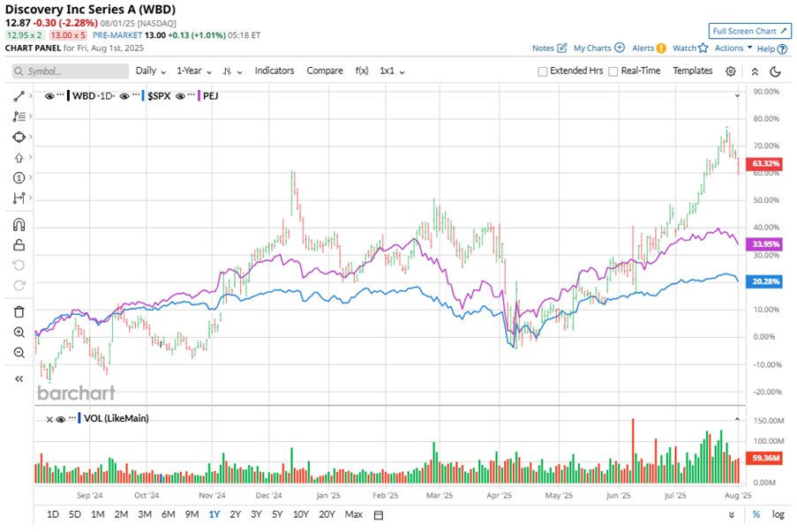This screenshot has width=797, height=532.
Task: Click the PEJ 33.95% value label
Action: coord(764,244)
